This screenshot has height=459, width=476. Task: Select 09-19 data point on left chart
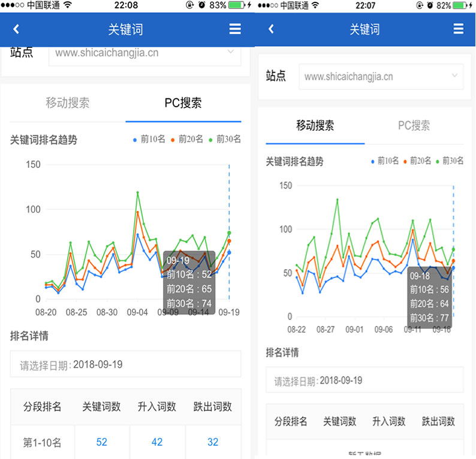tap(229, 252)
